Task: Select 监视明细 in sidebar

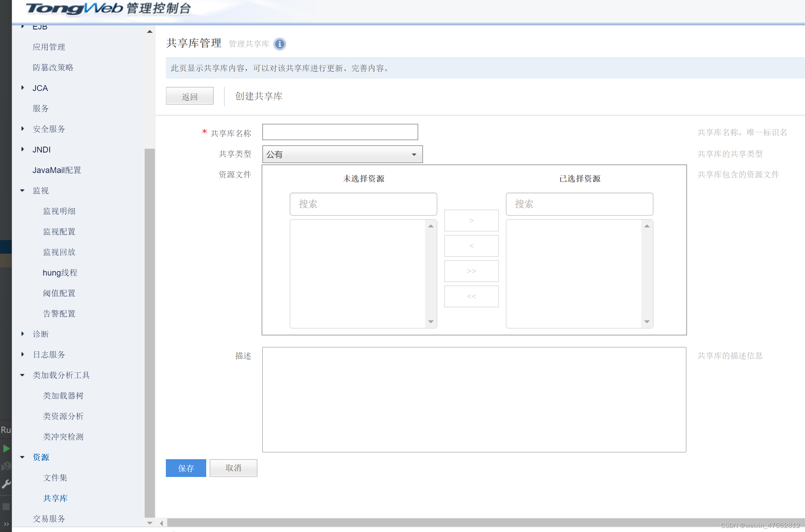Action: point(59,211)
